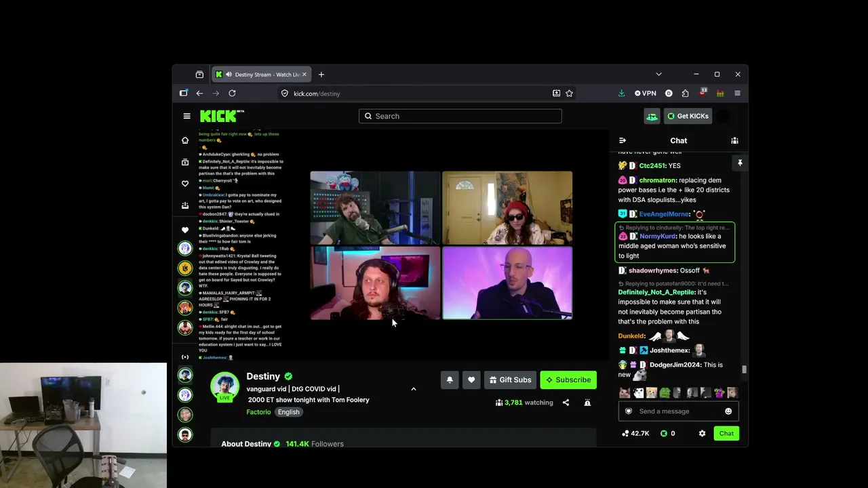Click the filled heart icon in the sidebar

click(x=185, y=230)
